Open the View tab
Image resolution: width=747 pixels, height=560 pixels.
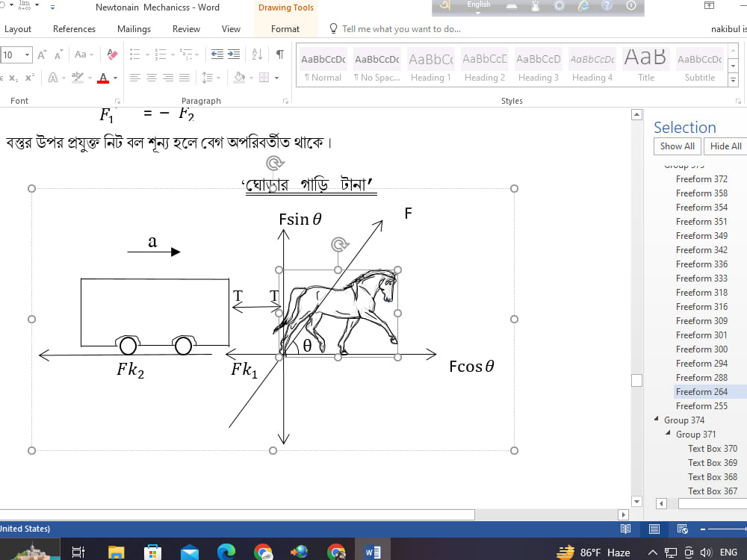point(231,29)
